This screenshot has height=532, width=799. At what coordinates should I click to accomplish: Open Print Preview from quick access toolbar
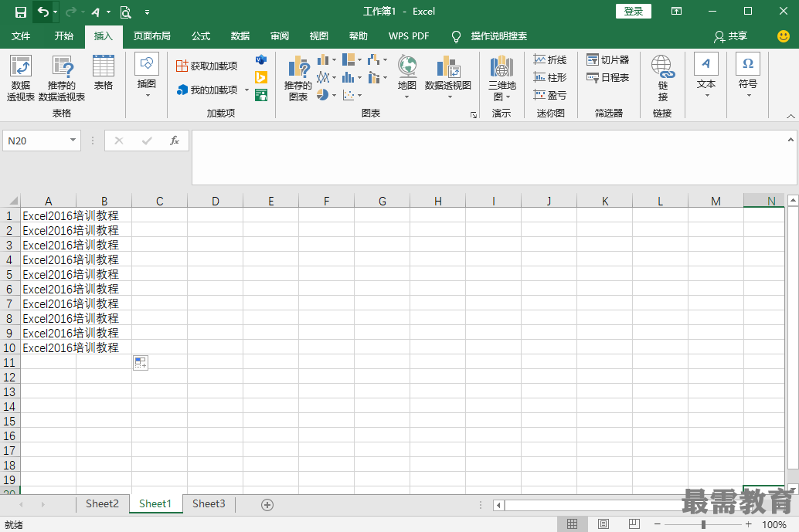pos(125,12)
